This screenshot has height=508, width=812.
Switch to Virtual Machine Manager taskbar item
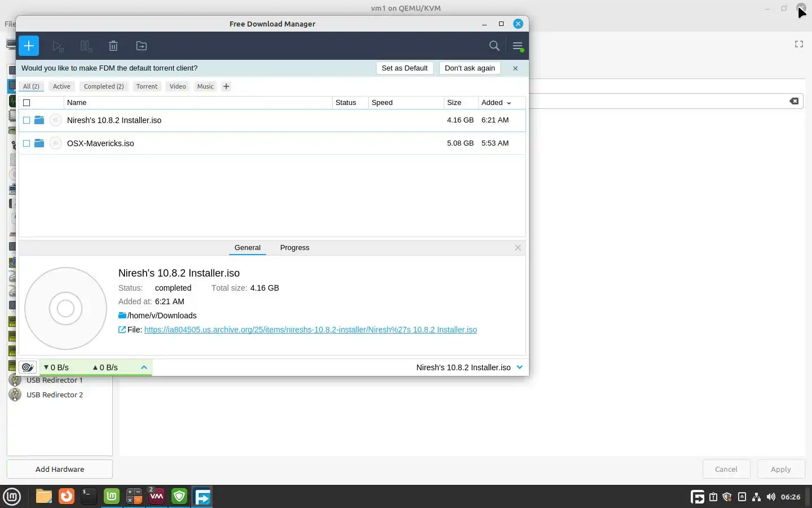157,496
